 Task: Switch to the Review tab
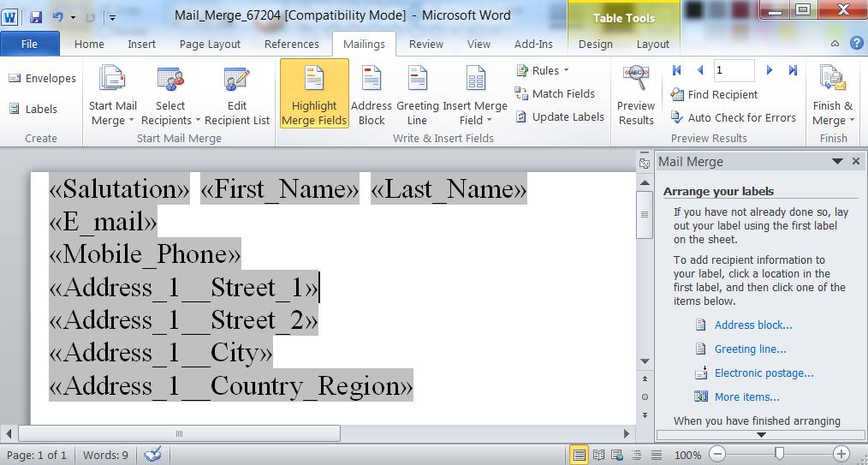tap(426, 45)
